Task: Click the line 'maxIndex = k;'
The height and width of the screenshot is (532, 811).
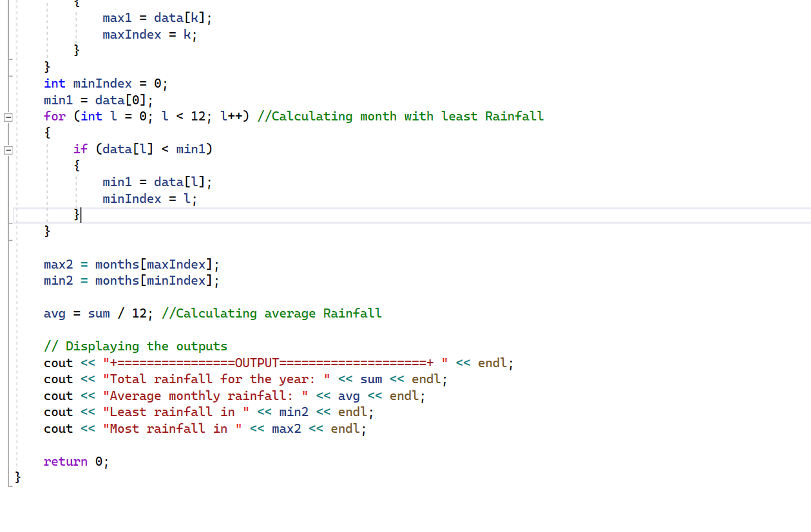Action: click(x=149, y=35)
